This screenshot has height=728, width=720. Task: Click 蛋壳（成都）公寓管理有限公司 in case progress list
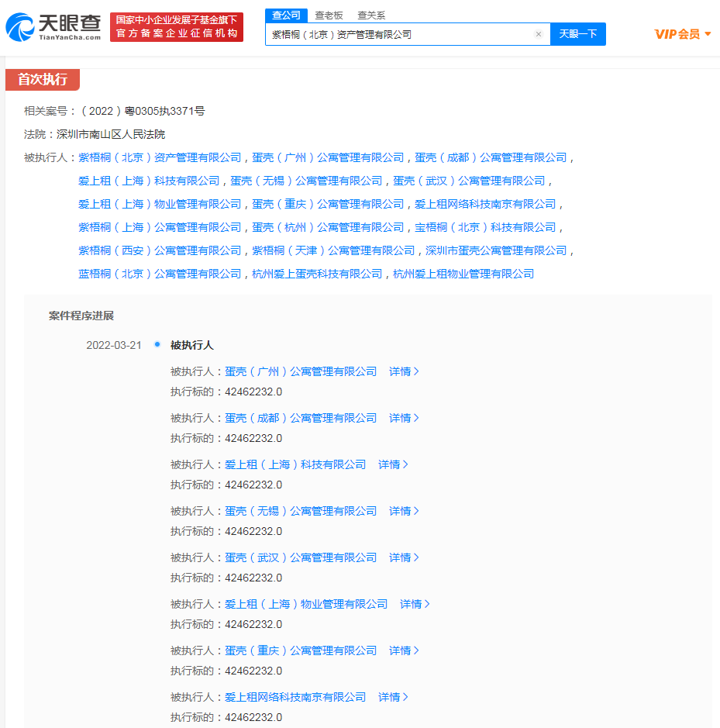click(x=301, y=419)
